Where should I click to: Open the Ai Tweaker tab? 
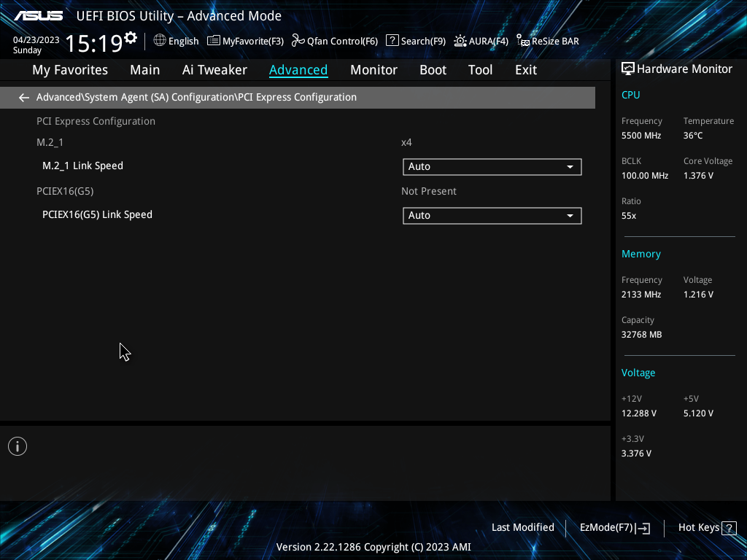coord(214,70)
